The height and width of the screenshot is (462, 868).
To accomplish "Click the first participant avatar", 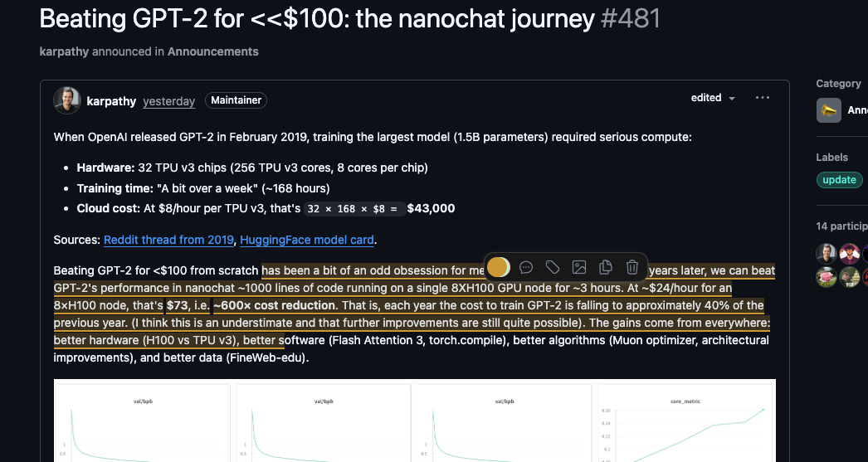I will 827,253.
